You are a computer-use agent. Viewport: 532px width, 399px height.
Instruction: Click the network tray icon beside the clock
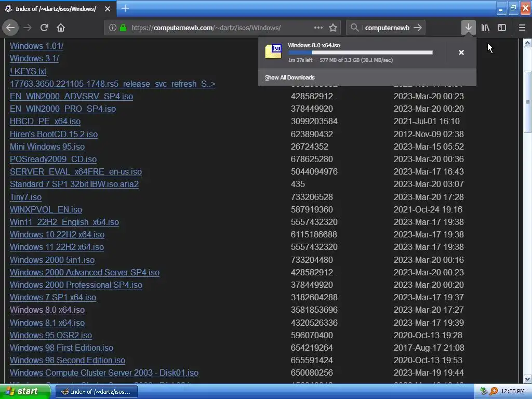(484, 392)
